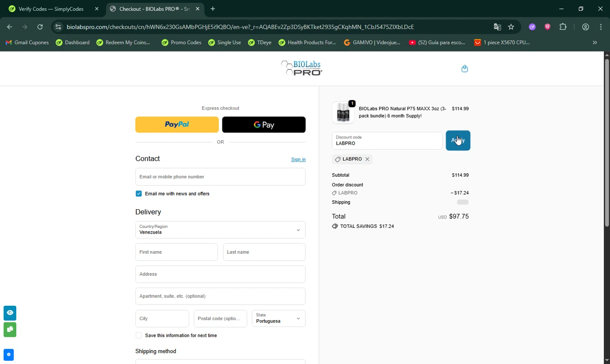Screen dimensions: 610x364
Task: Go forward in browser history
Action: [25, 27]
